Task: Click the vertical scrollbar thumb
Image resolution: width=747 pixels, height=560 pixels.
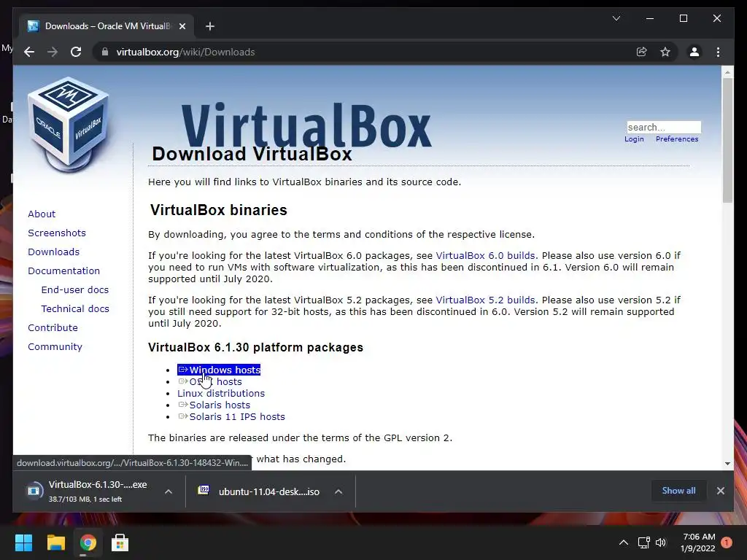Action: point(727,141)
